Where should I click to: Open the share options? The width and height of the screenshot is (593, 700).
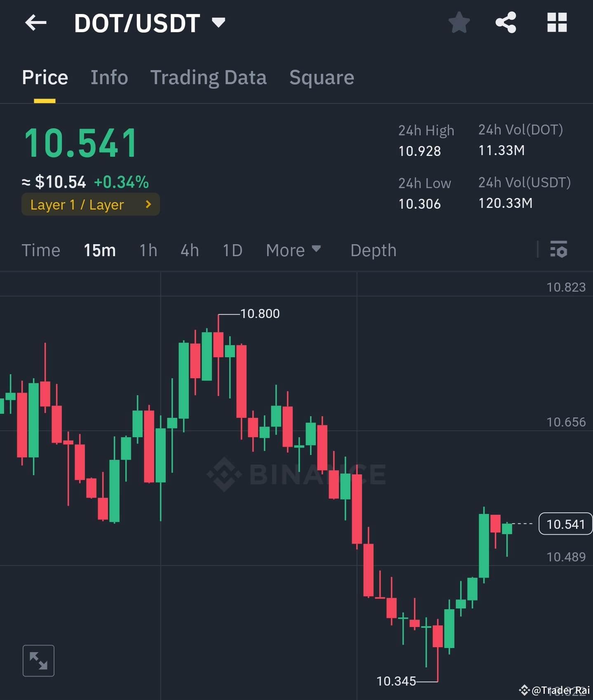point(506,23)
